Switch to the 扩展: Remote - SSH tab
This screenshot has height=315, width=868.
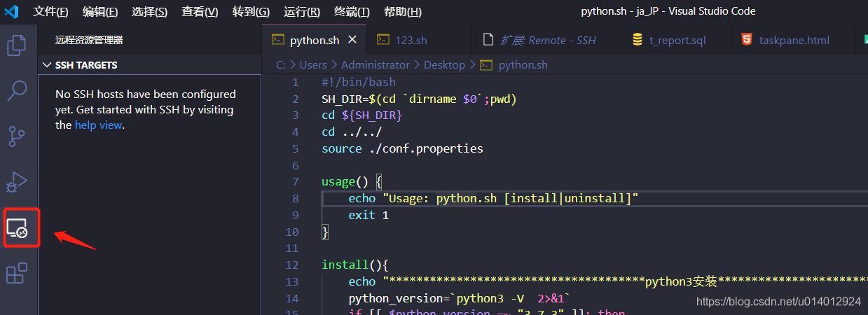coord(546,40)
